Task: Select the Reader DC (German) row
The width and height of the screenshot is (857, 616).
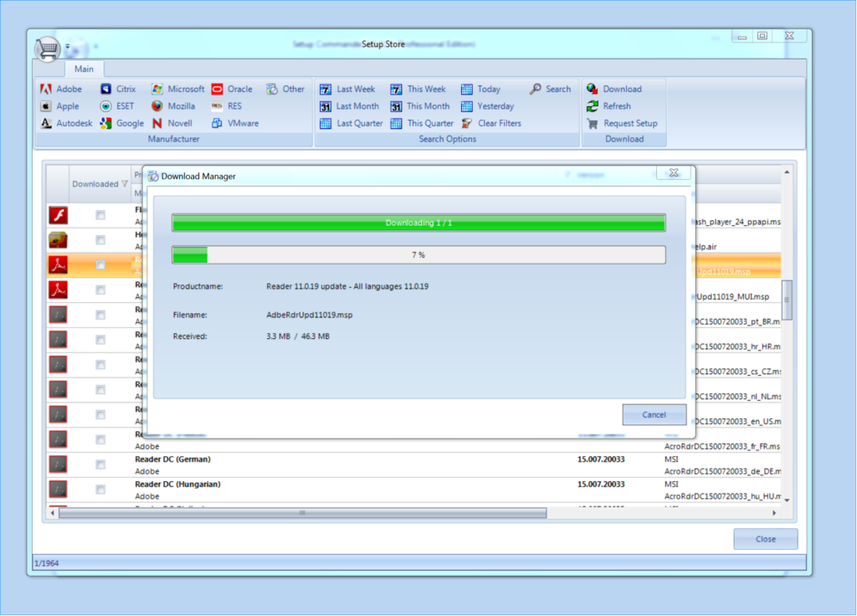Action: 413,465
